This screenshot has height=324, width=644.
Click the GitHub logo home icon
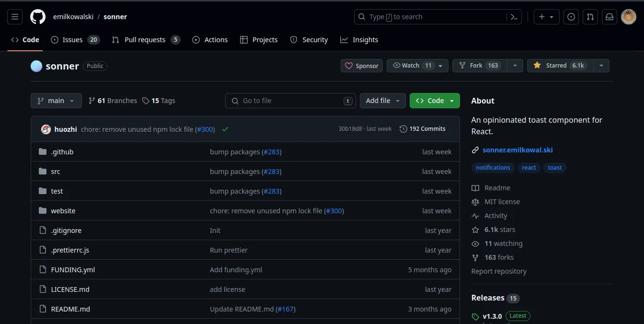[x=38, y=17]
